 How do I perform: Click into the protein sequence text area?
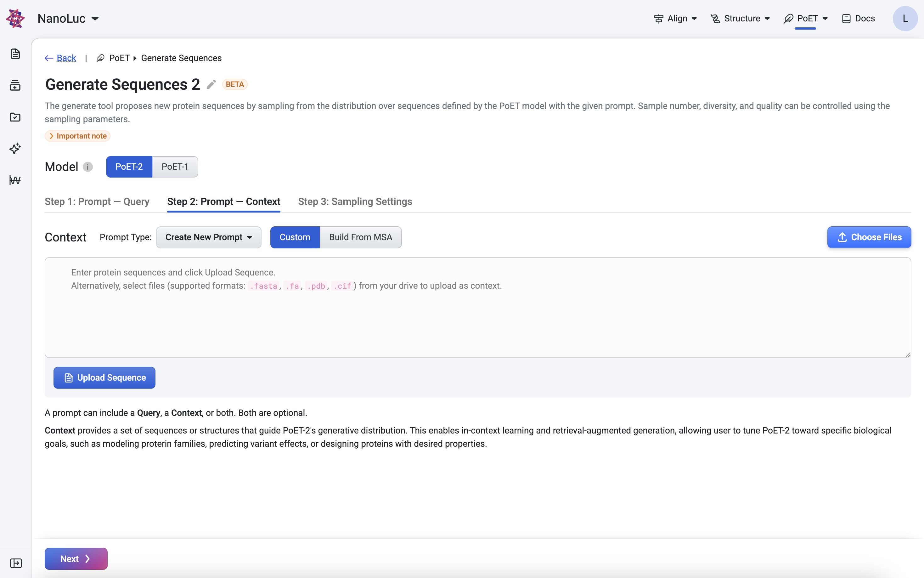[478, 308]
